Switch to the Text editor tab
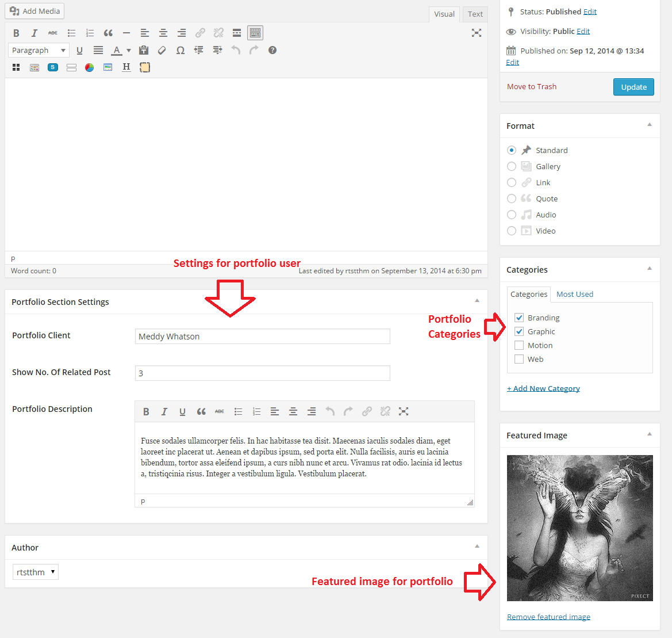This screenshot has height=638, width=672. tap(475, 14)
